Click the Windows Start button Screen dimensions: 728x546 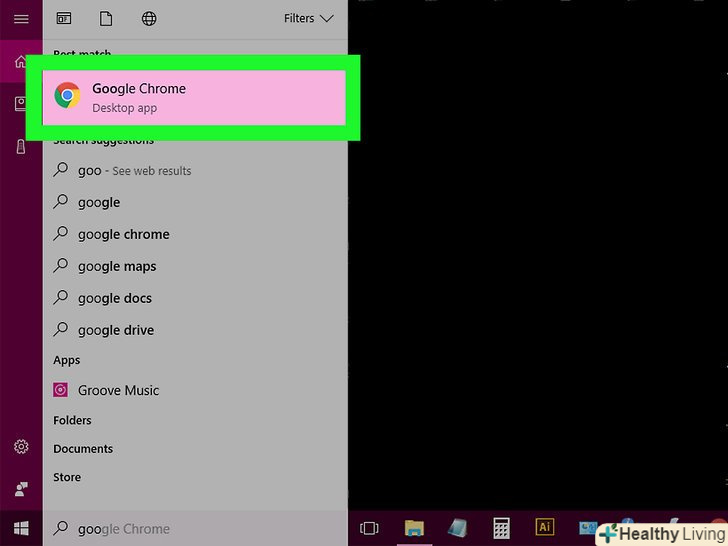(x=21, y=527)
